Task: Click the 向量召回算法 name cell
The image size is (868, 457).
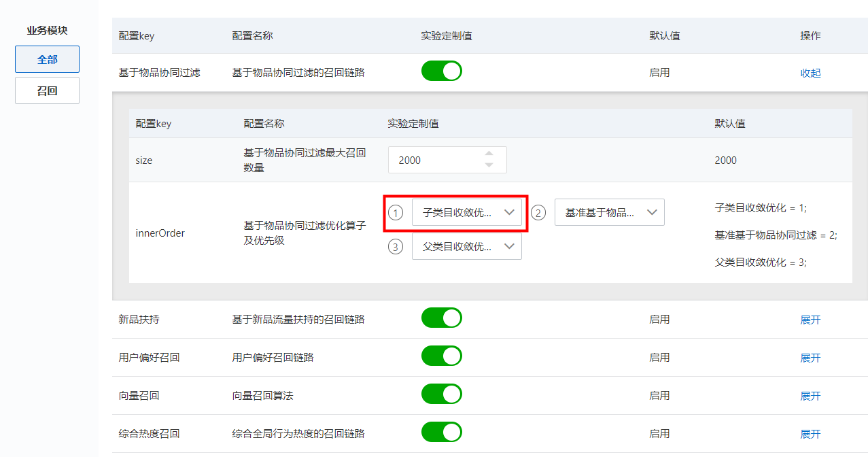Action: pyautogui.click(x=262, y=395)
